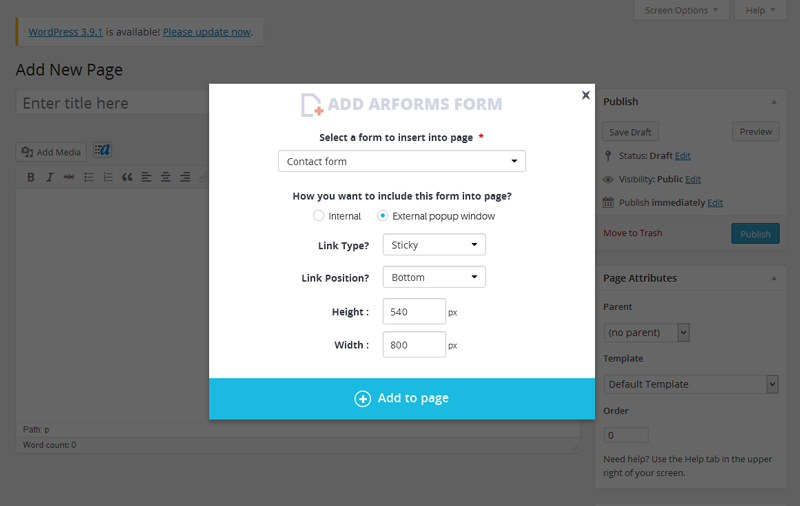Insert a bulleted list in editor
The image size is (800, 506).
(89, 177)
